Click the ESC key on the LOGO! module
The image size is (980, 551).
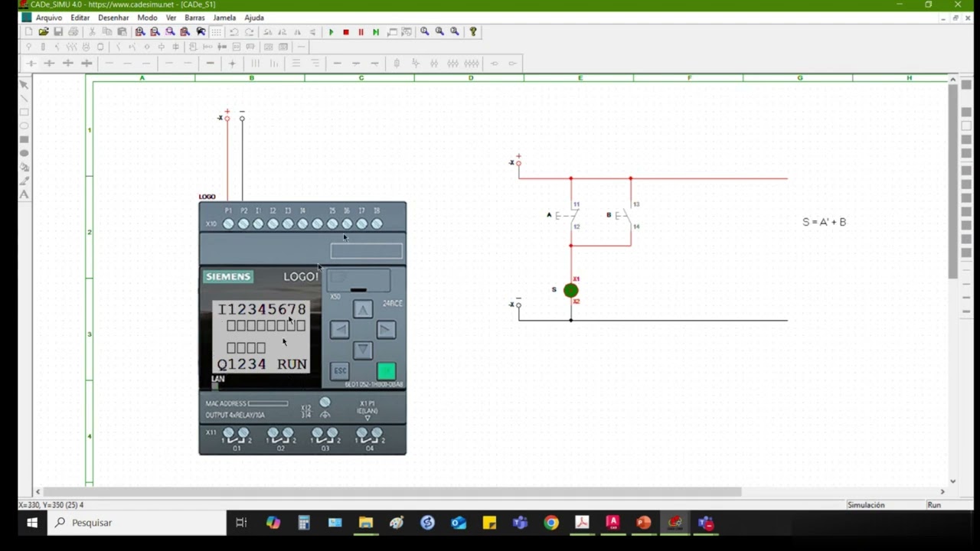340,371
